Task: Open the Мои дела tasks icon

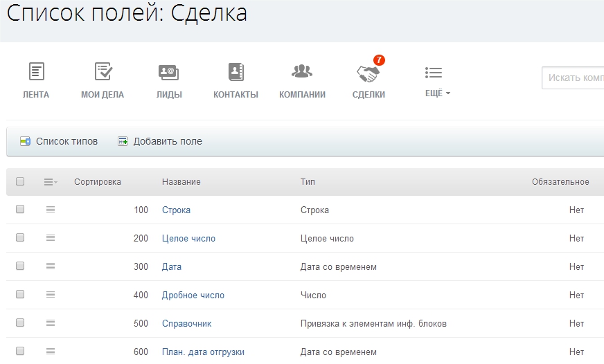Action: [x=103, y=71]
